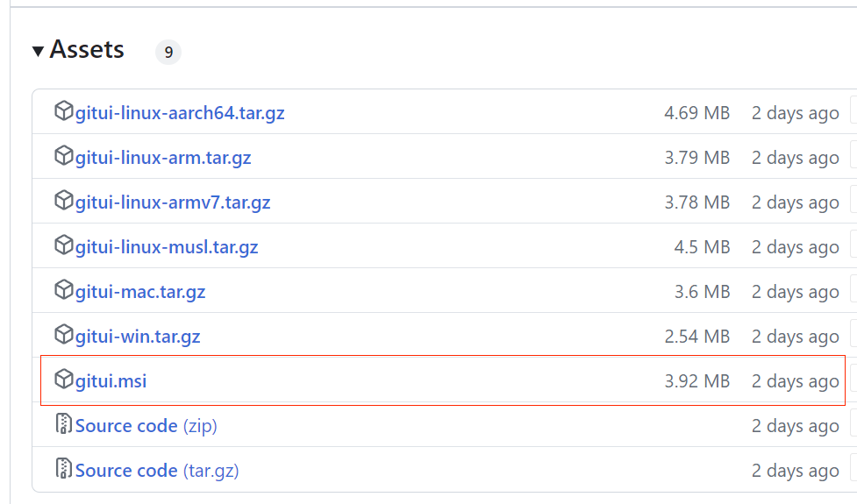Click the package icon beside gitui-linux-armv7.tar.gz

(x=63, y=201)
